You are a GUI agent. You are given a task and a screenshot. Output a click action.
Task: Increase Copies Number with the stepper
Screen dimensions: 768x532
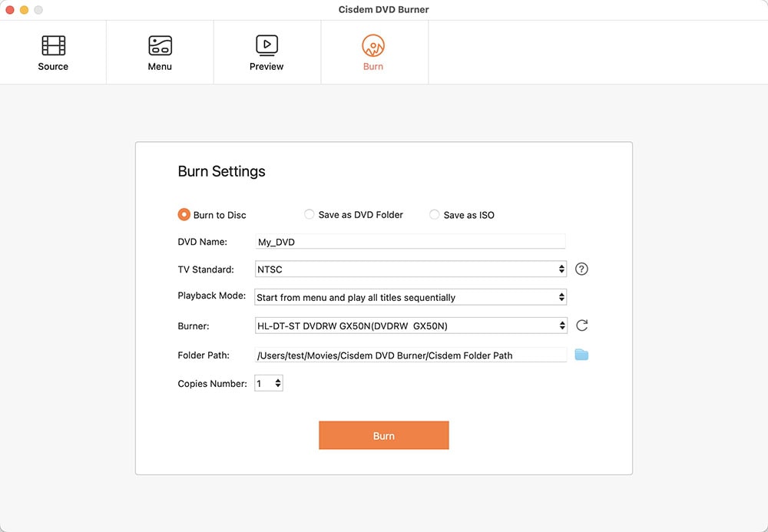(x=279, y=380)
